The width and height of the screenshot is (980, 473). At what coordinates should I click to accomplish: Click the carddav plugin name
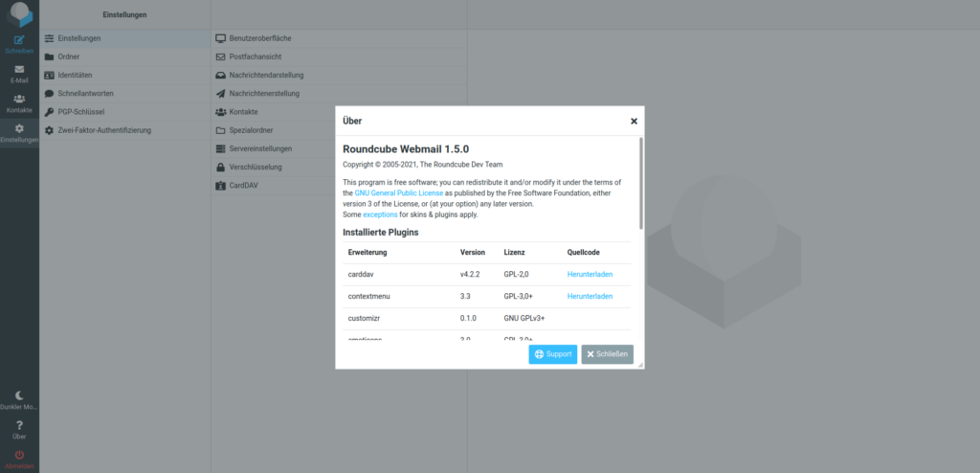360,274
